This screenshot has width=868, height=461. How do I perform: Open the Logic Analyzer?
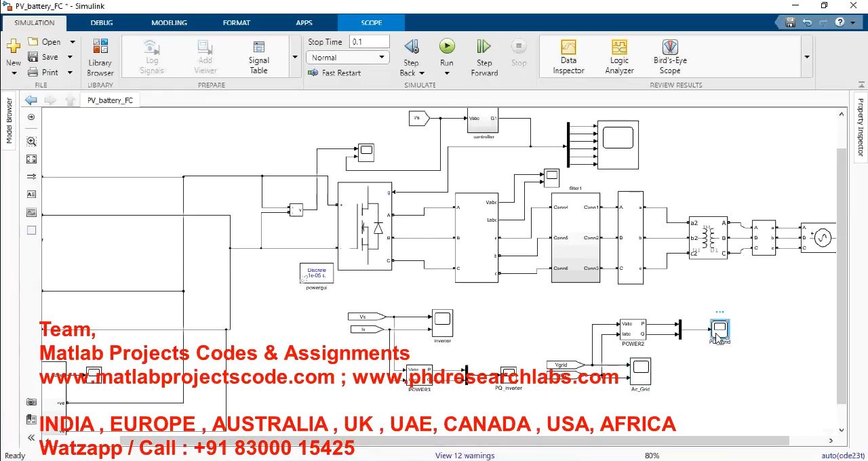619,57
